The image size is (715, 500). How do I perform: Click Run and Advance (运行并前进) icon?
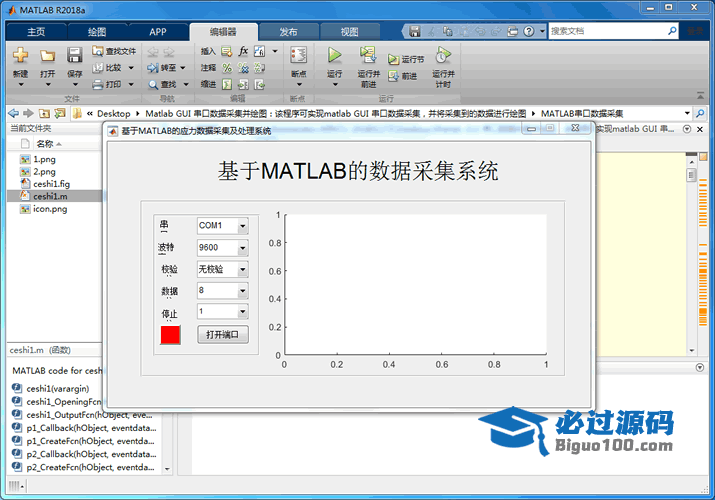(368, 55)
